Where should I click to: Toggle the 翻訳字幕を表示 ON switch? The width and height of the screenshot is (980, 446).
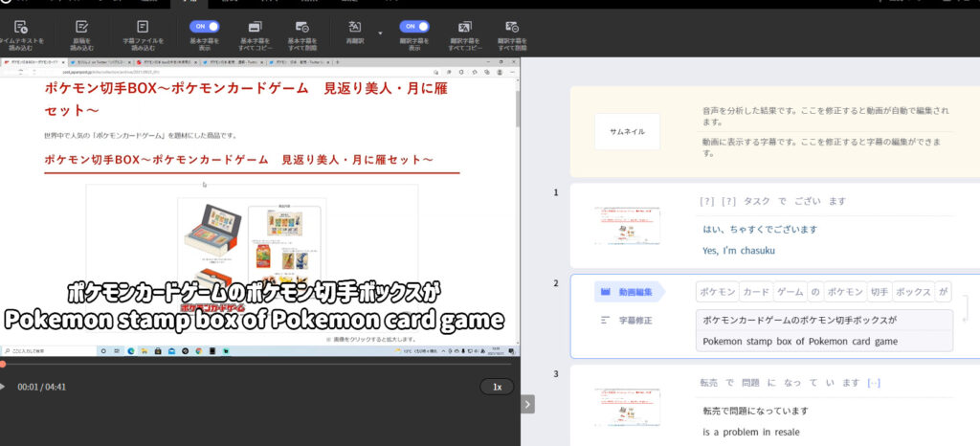[414, 26]
